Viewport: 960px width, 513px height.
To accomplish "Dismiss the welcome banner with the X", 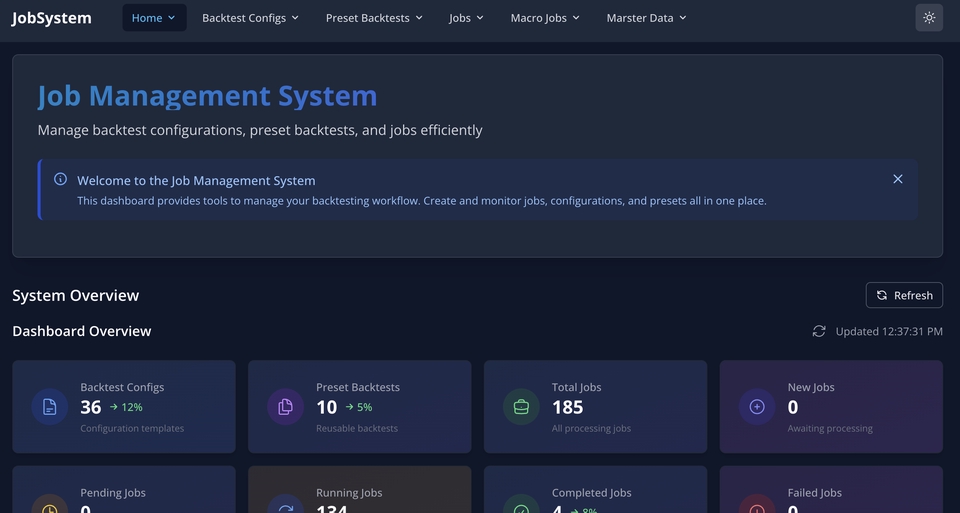I will point(898,179).
